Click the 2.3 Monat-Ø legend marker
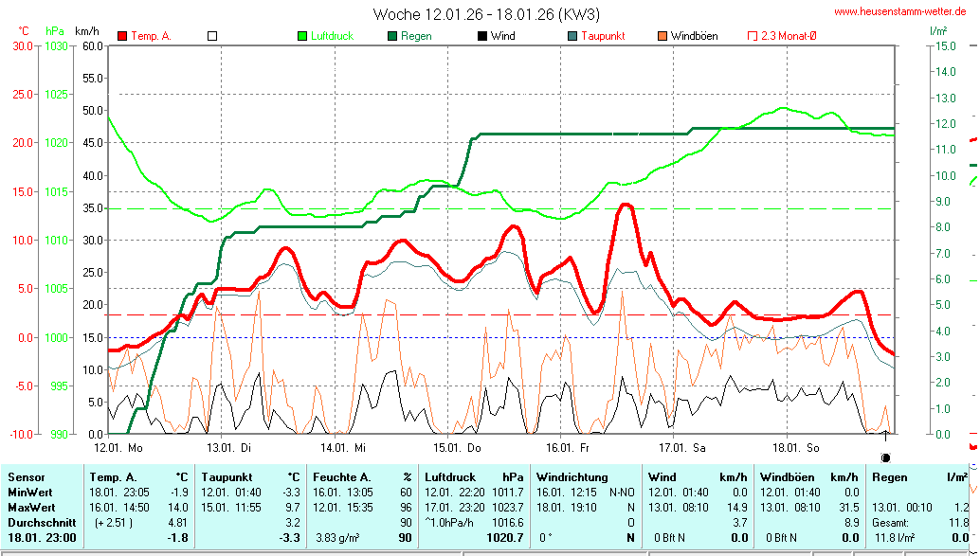Image resolution: width=980 pixels, height=556 pixels. click(x=753, y=36)
